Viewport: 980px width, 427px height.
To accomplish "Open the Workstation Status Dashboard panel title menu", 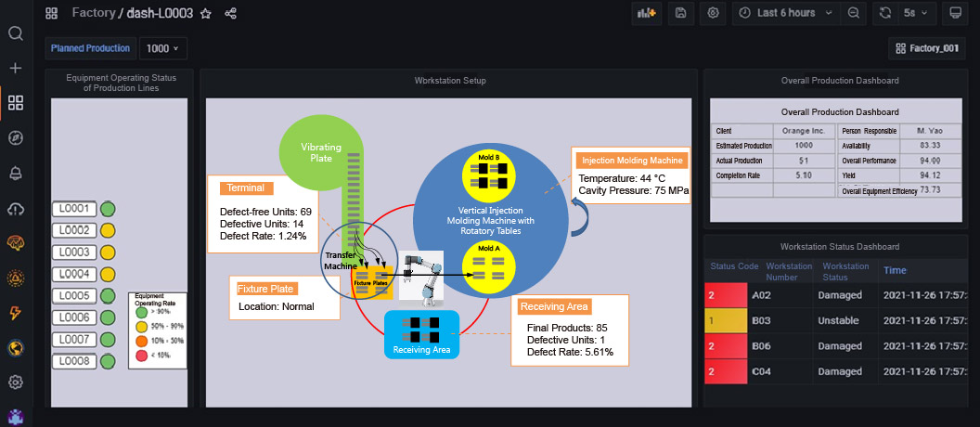I will (x=838, y=246).
